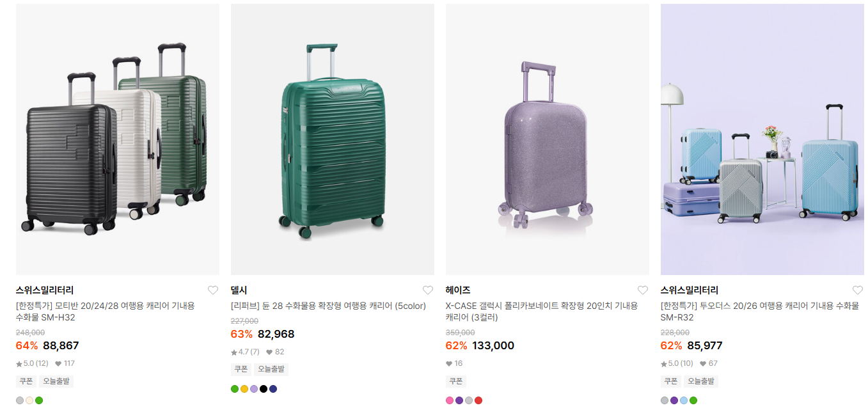Click the likes heart showing 117
The image size is (868, 410).
[58, 364]
